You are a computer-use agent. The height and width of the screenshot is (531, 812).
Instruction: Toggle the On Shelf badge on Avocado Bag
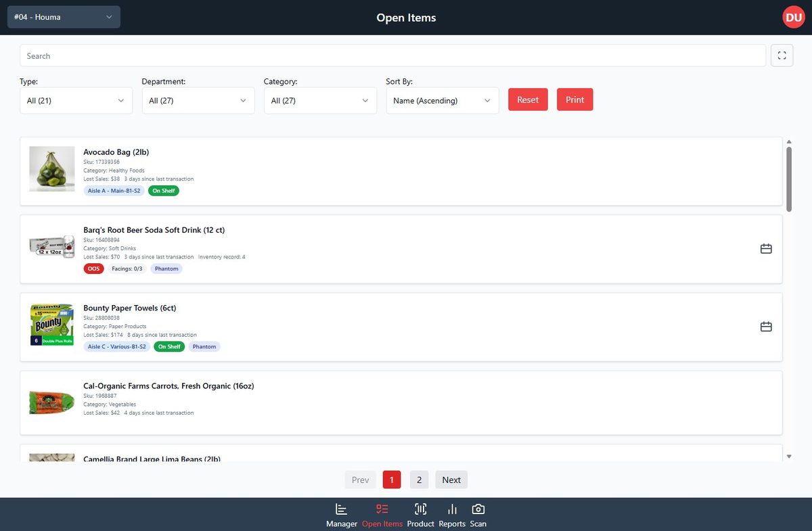(163, 191)
